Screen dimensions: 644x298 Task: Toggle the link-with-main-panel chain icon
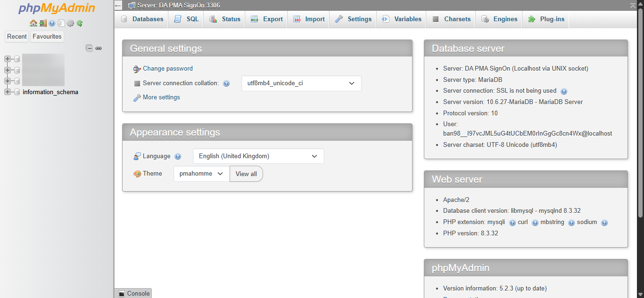(x=99, y=48)
